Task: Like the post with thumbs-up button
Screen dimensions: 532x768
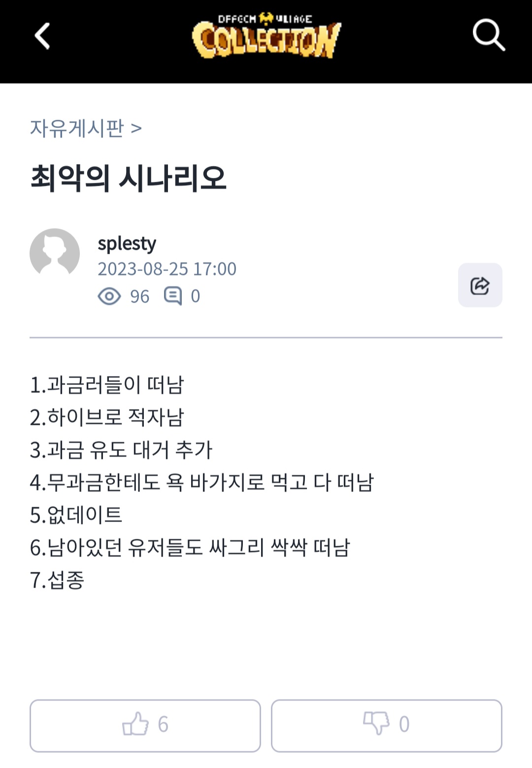Action: point(145,725)
